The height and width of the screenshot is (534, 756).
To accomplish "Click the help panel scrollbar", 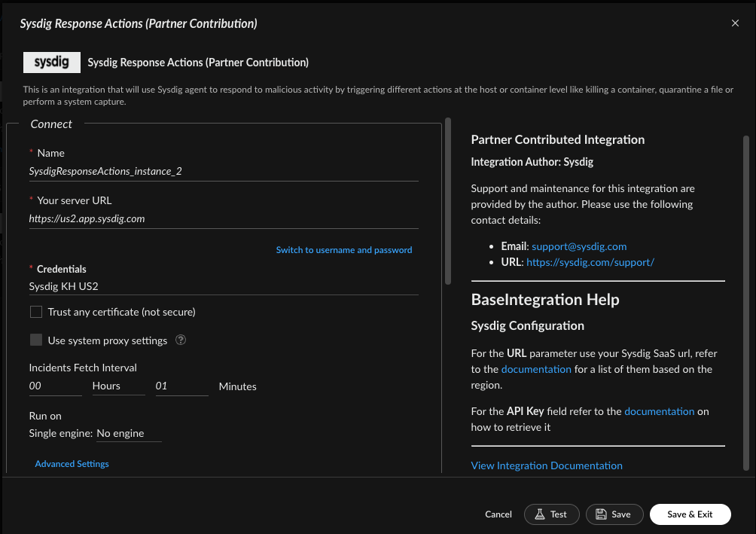I will 746,303.
